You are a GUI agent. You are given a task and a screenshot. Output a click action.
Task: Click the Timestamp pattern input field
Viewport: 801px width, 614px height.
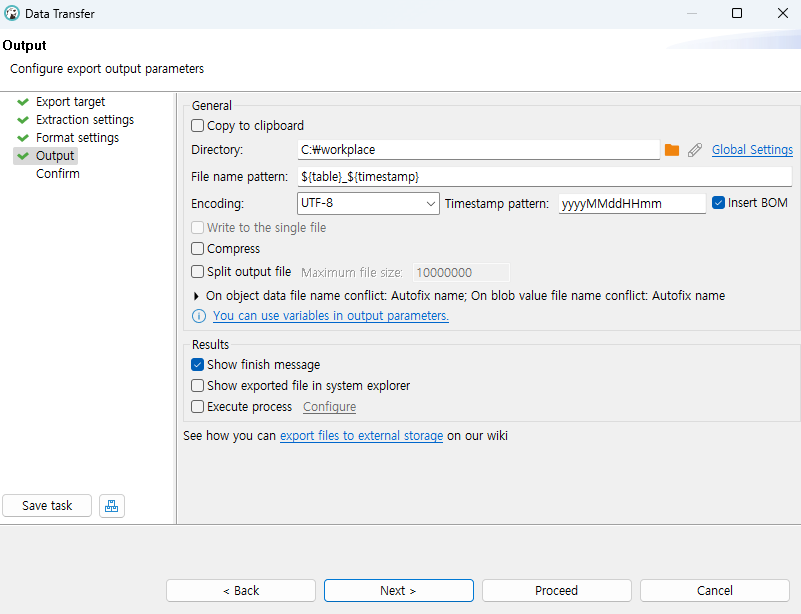tap(632, 203)
